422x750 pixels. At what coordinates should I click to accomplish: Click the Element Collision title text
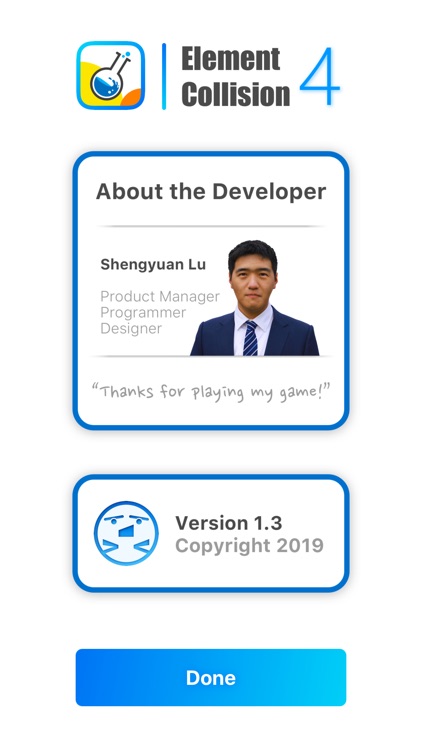click(235, 77)
